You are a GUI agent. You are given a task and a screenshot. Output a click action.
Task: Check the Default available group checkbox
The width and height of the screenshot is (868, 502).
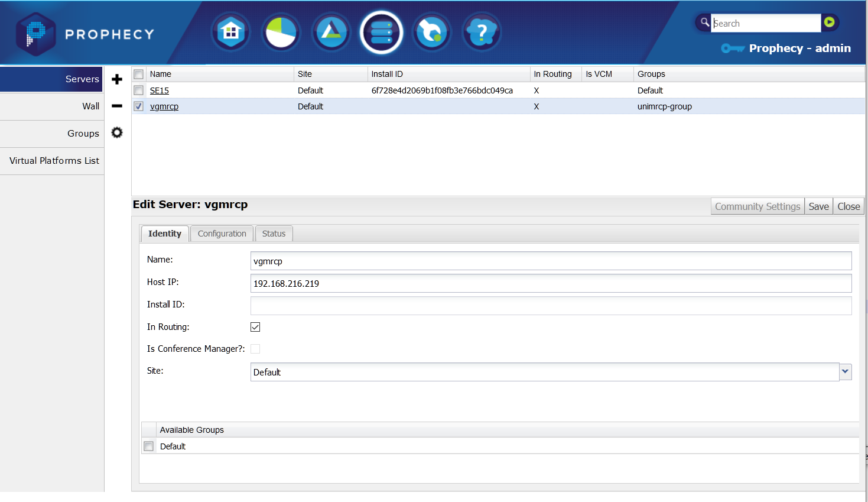149,446
